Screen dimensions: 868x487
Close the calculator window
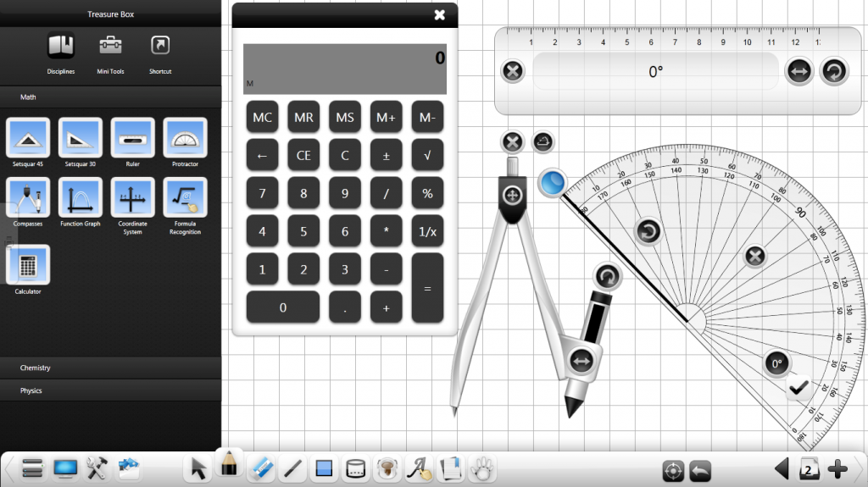click(x=440, y=15)
